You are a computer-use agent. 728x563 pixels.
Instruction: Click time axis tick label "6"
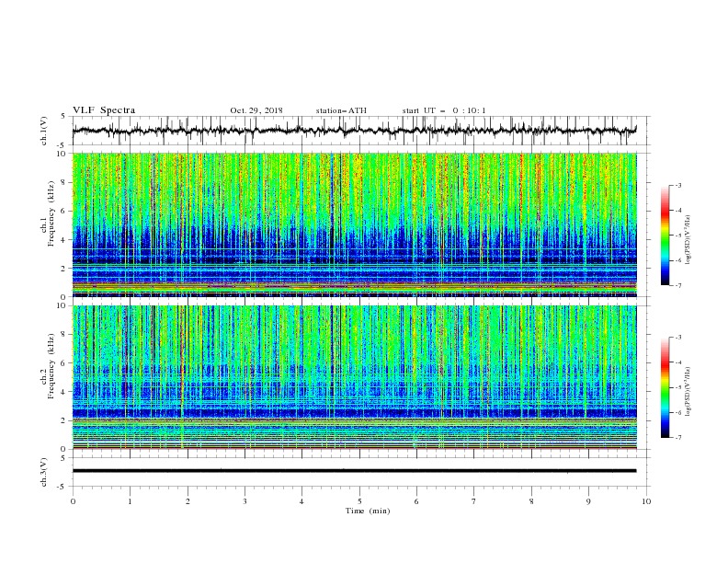[416, 501]
